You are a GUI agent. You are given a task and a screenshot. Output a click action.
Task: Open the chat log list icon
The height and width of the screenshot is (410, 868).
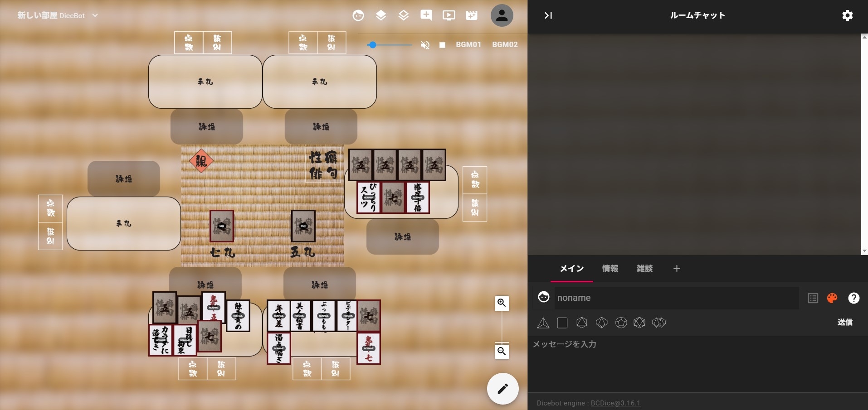click(813, 298)
